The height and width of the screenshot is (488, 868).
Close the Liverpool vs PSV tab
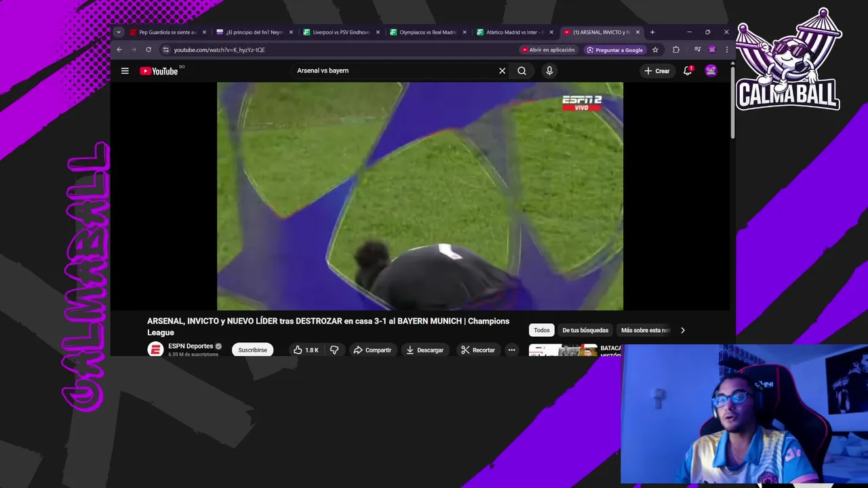click(x=378, y=32)
